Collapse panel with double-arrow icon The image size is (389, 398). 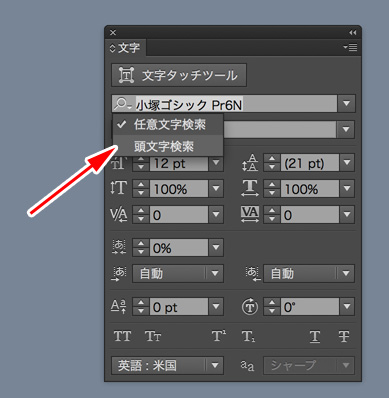(352, 32)
